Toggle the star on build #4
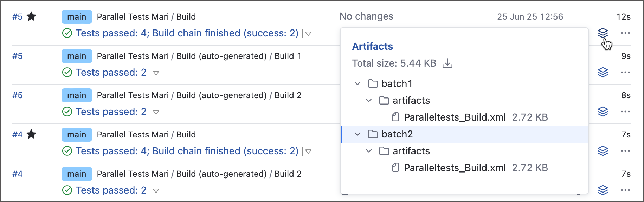 [x=32, y=134]
